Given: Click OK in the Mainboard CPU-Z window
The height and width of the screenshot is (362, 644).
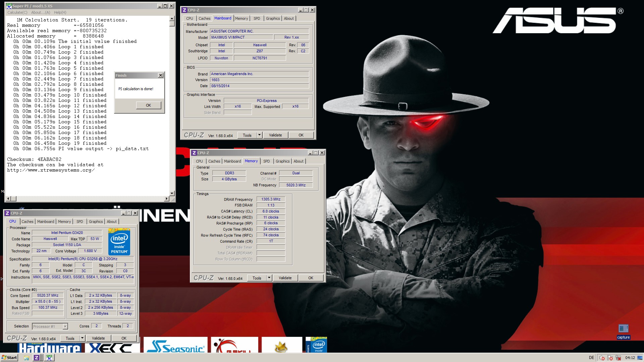Looking at the screenshot, I should [x=301, y=135].
